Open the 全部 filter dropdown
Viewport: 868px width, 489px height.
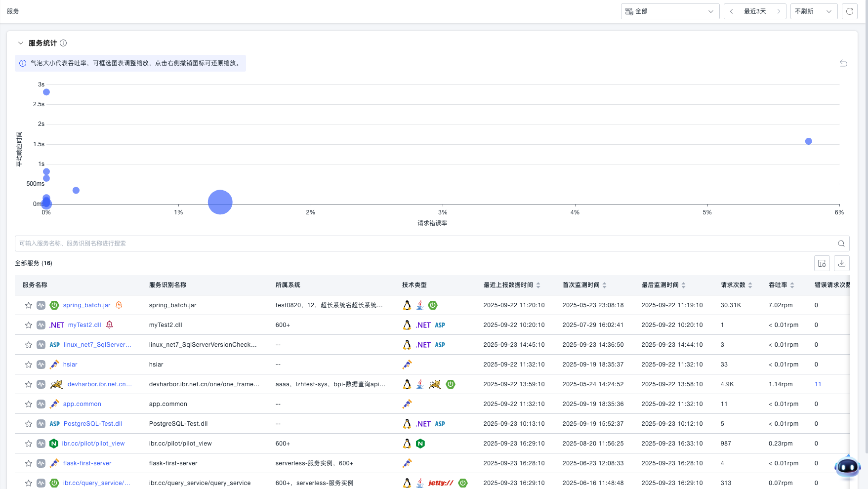pyautogui.click(x=669, y=11)
